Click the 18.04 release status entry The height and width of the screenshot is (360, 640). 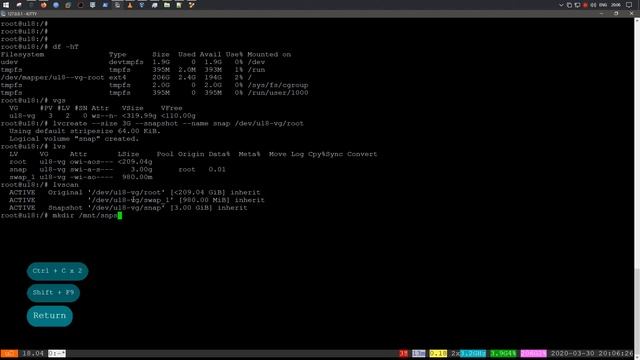pos(33,353)
